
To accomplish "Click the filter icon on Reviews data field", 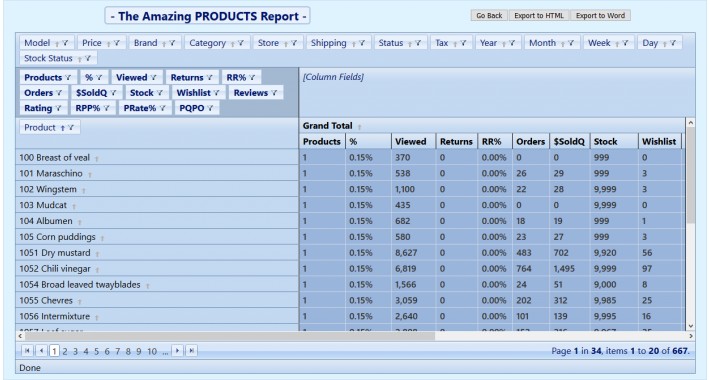I will point(274,93).
